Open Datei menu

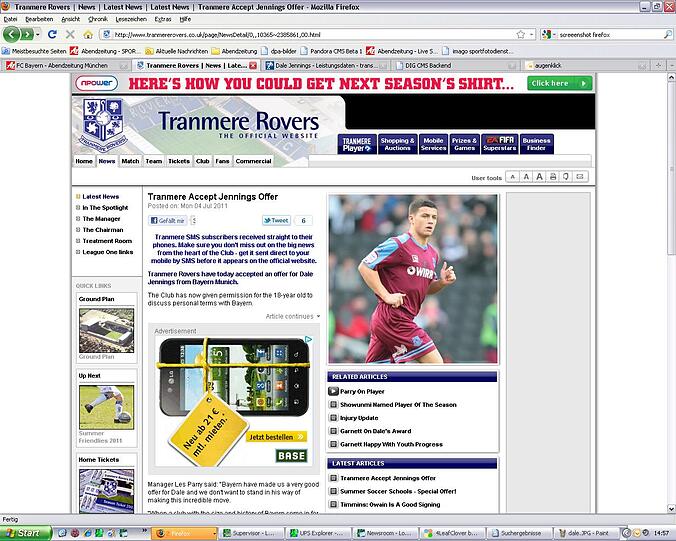pos(10,19)
